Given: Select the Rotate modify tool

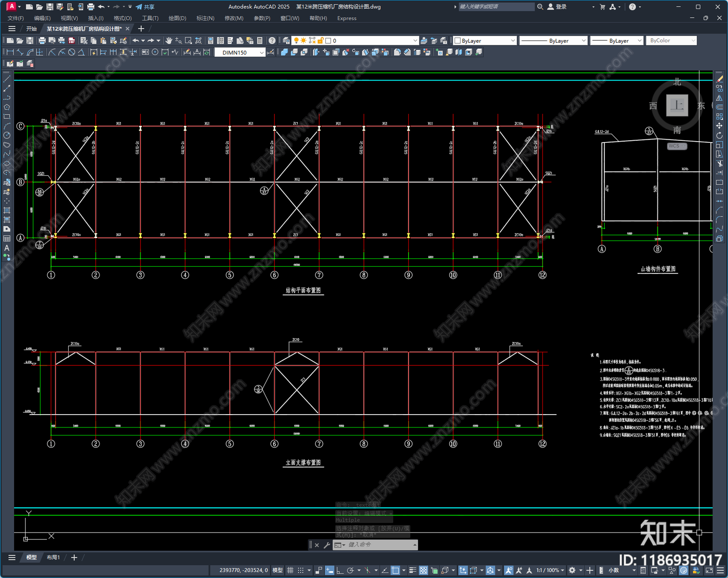Looking at the screenshot, I should tap(719, 136).
